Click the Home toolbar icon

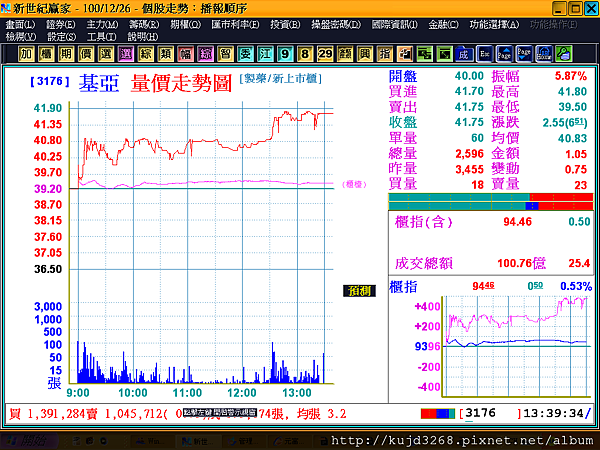[x=544, y=54]
